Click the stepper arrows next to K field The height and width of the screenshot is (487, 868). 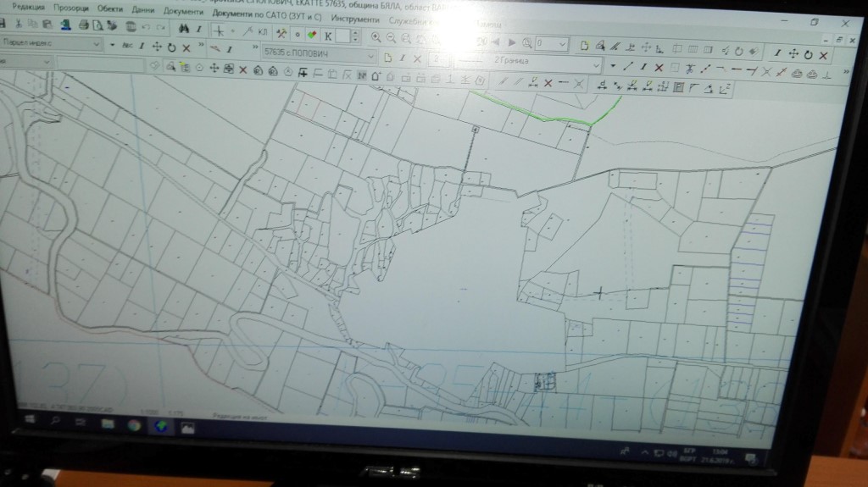[x=354, y=36]
